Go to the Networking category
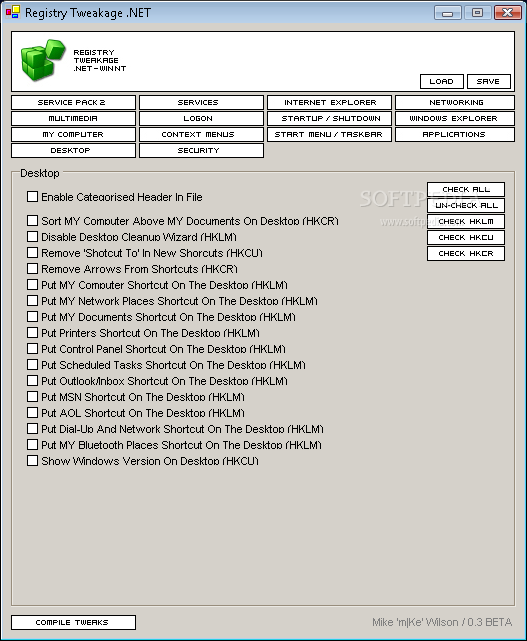527x641 pixels. tap(455, 102)
